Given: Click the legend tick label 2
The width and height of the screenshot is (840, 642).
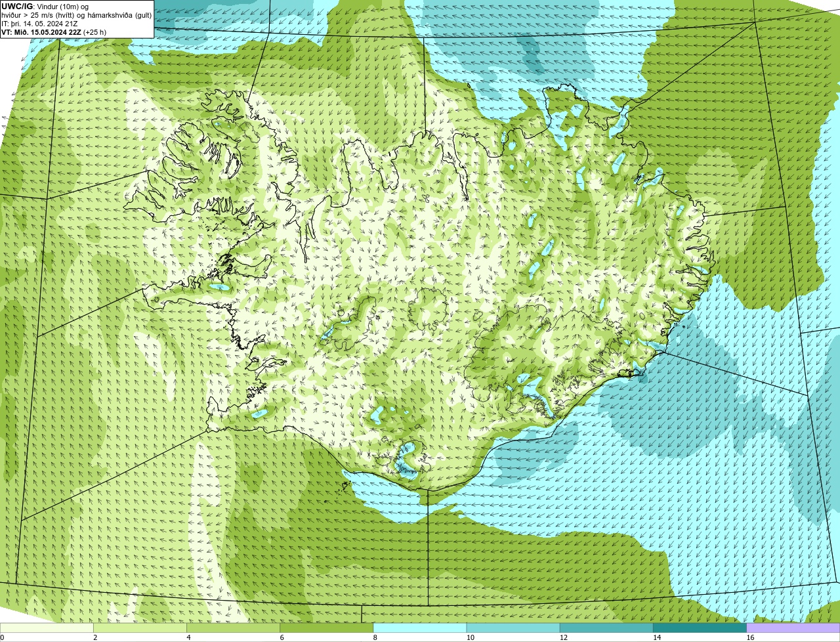Looking at the screenshot, I should [95, 637].
